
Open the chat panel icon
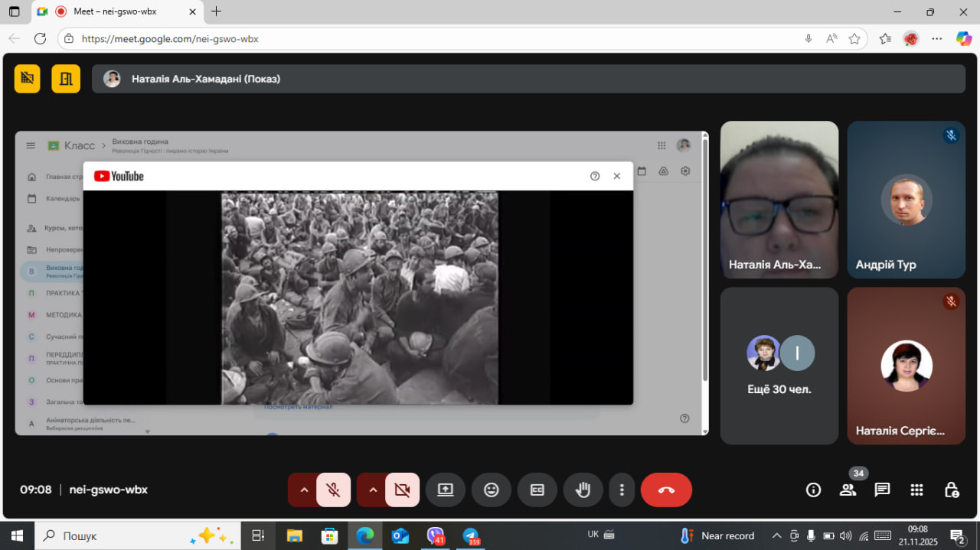[882, 490]
